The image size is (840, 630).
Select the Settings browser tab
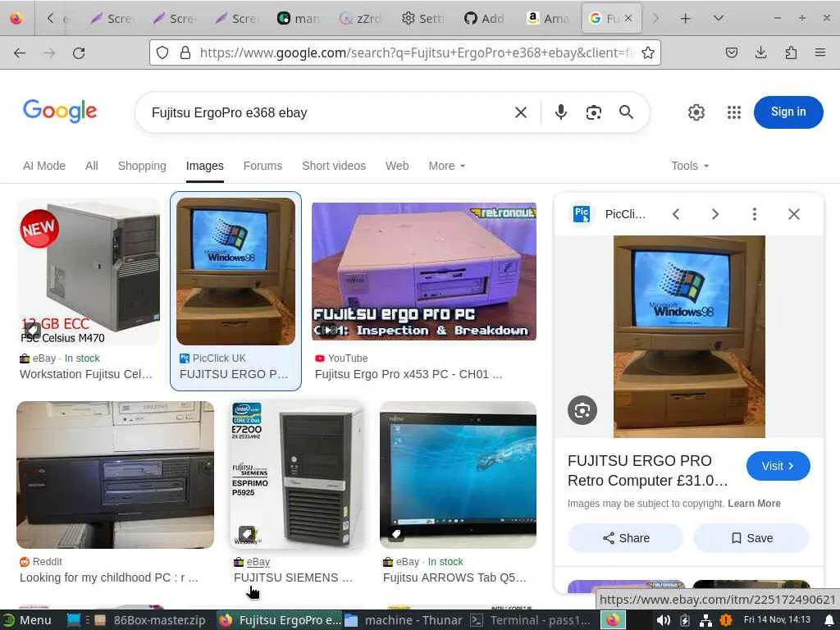[422, 18]
